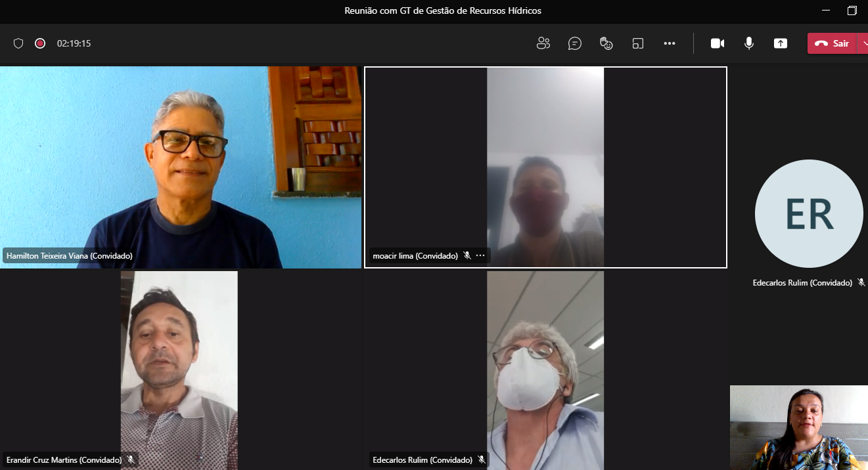Click Erandir Cruz Martins muted mic icon
This screenshot has height=470, width=868.
point(131,459)
